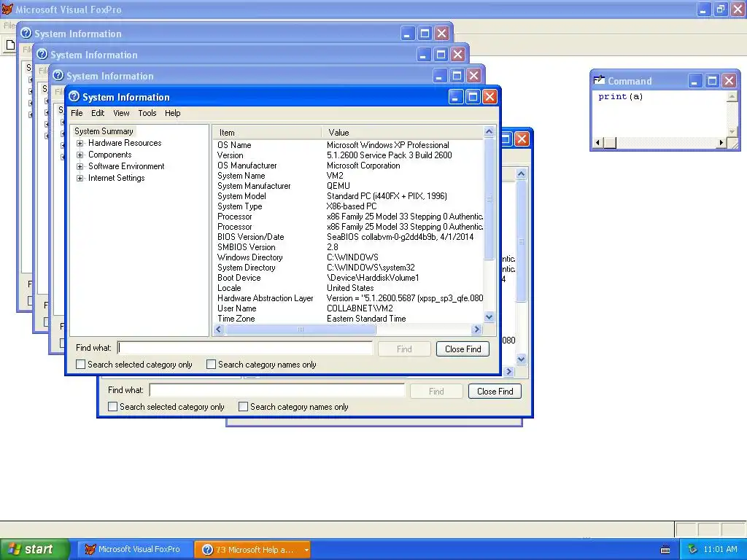The height and width of the screenshot is (560, 747).
Task: Restore down the Visual FoxPro main window
Action: tap(720, 9)
